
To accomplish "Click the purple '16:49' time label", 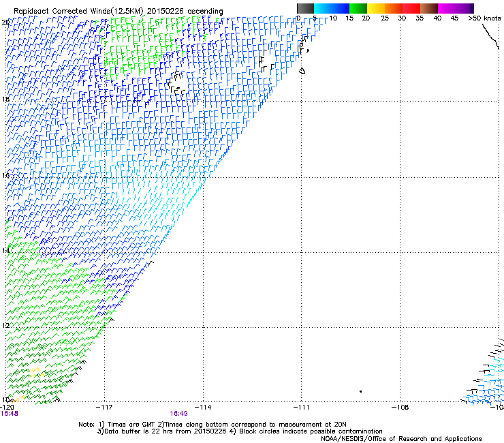I will coord(178,414).
